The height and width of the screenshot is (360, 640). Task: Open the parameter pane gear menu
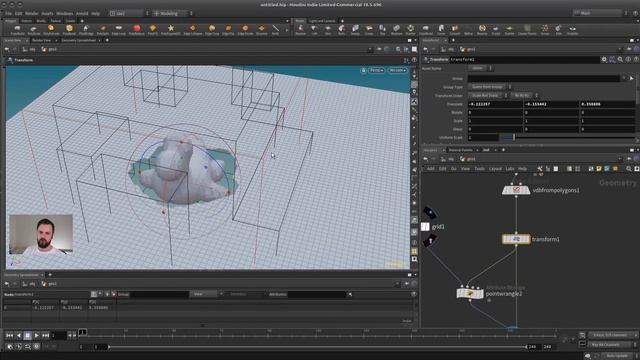[x=604, y=60]
